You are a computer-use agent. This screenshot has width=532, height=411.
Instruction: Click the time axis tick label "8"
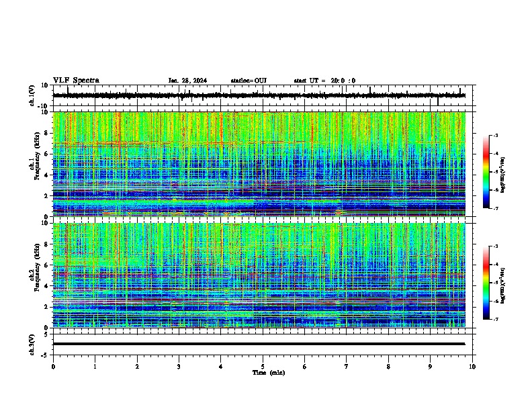(388, 367)
